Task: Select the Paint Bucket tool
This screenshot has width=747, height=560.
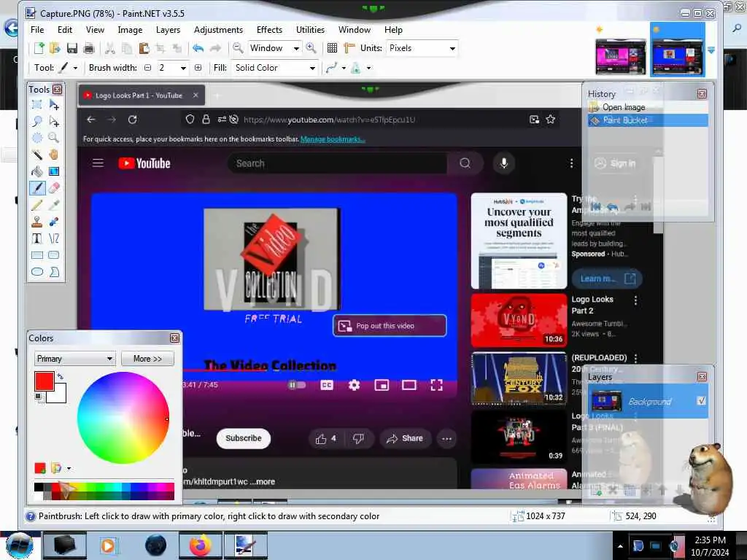Action: [37, 171]
